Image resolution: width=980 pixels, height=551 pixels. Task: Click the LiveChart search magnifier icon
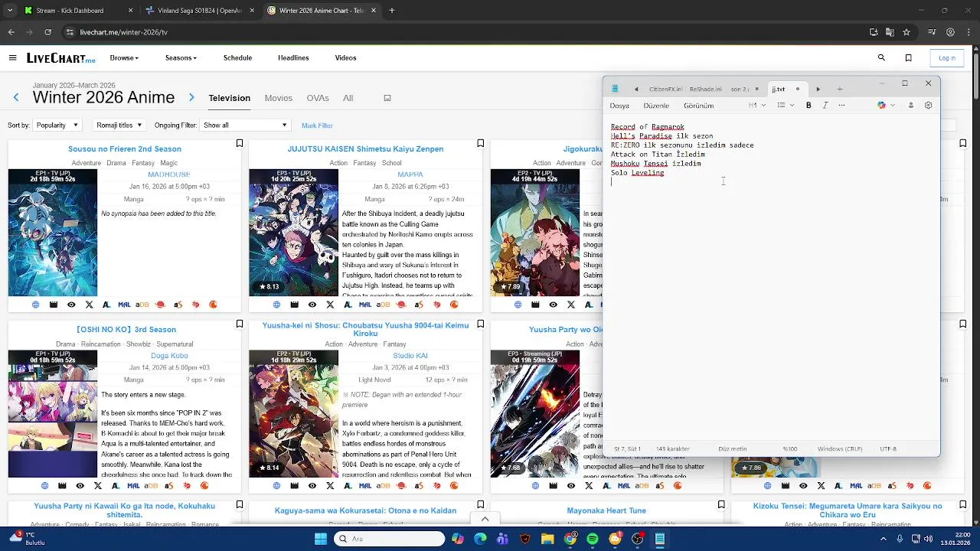[x=881, y=57]
